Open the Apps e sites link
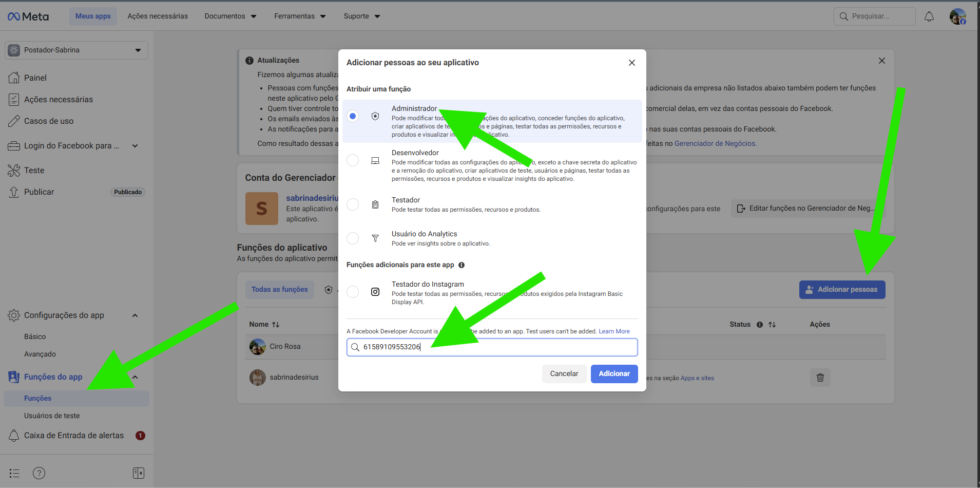Image resolution: width=980 pixels, height=488 pixels. click(x=697, y=378)
